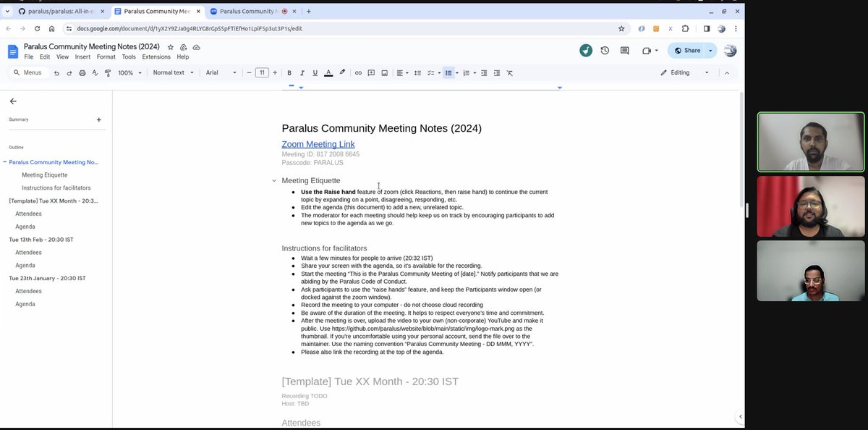Screen dimensions: 868x430
Task: Open the Zoom Meeting Link hyperlink
Action: point(318,144)
